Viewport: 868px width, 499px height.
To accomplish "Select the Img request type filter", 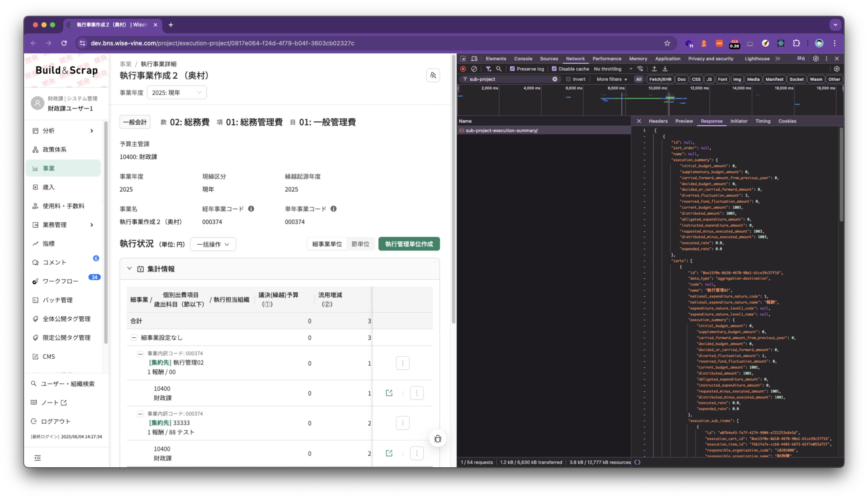I will 737,79.
